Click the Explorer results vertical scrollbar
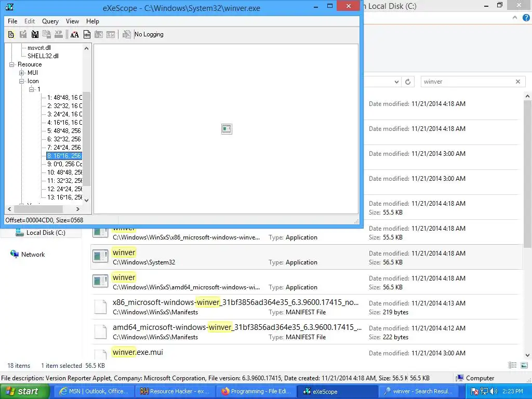The height and width of the screenshot is (399, 532). click(527, 175)
